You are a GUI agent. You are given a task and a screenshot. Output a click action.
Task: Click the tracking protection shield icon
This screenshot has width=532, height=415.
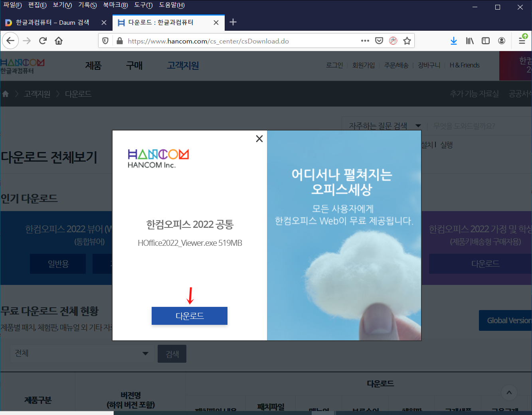pos(105,41)
